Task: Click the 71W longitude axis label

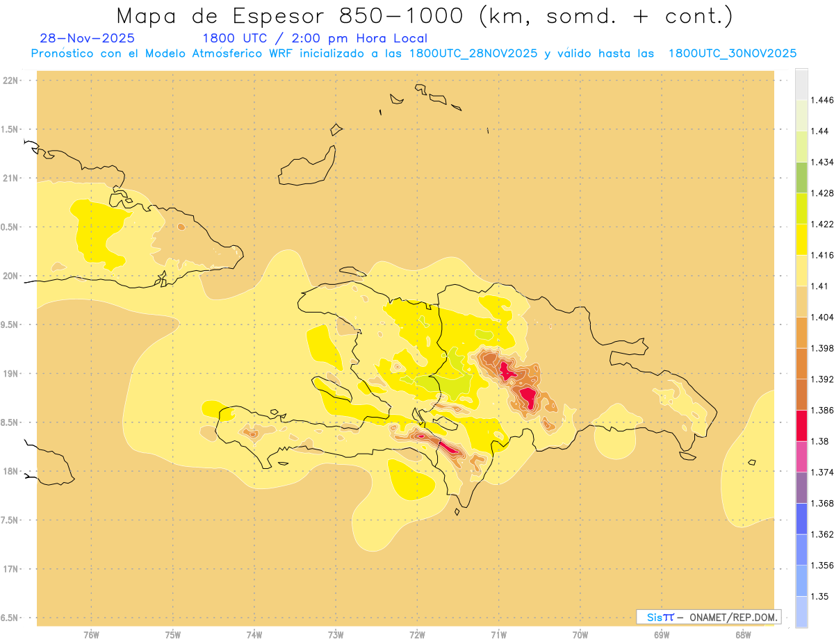Action: coord(498,634)
